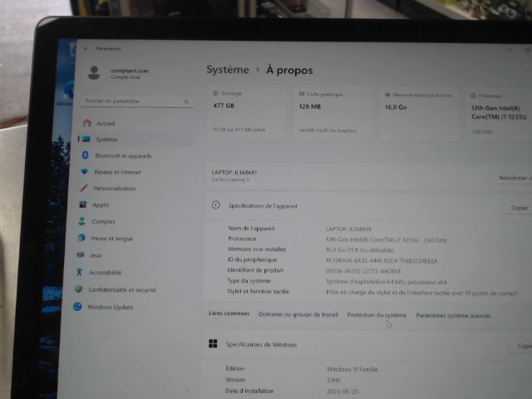
Task: Click the Windows 11 Famille edition value
Action: pyautogui.click(x=352, y=369)
